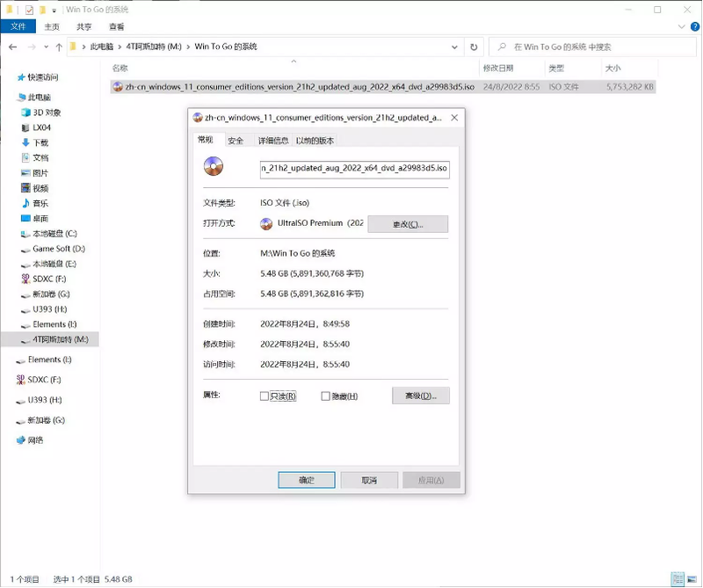Image resolution: width=703 pixels, height=588 pixels.
Task: Cancel the properties dialog with 取消
Action: coord(369,481)
